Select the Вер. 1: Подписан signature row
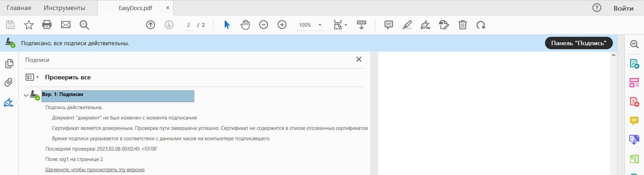 coord(118,96)
